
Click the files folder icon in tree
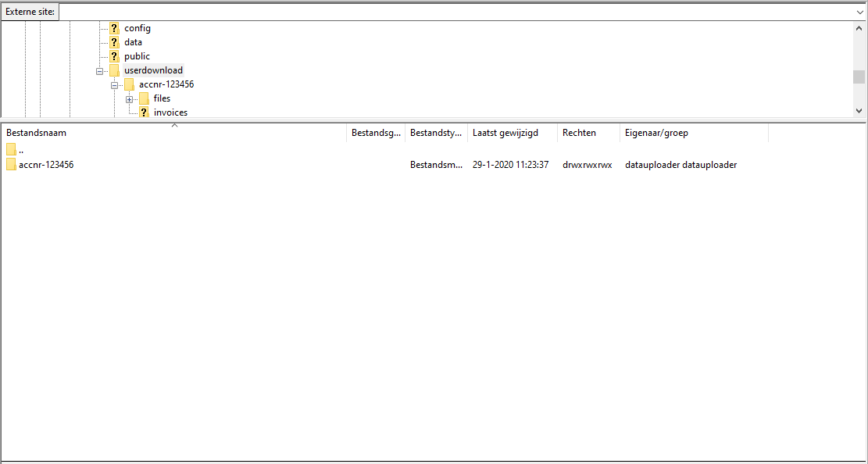pyautogui.click(x=144, y=98)
